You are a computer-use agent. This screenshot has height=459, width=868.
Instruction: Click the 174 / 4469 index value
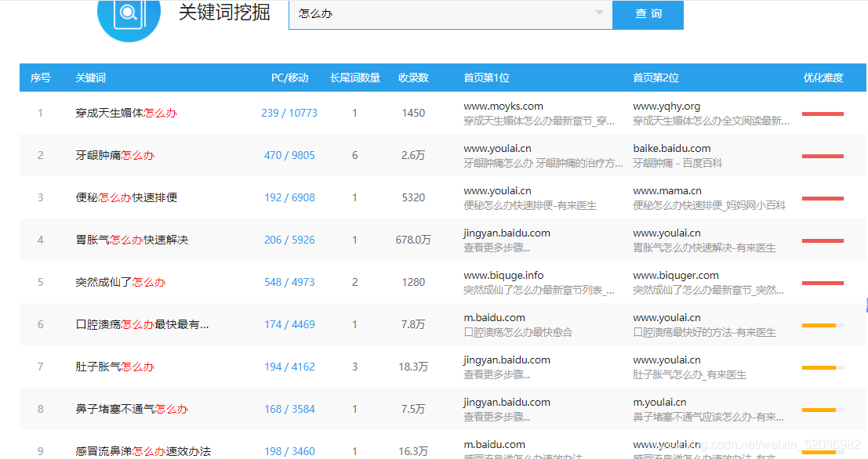point(289,324)
